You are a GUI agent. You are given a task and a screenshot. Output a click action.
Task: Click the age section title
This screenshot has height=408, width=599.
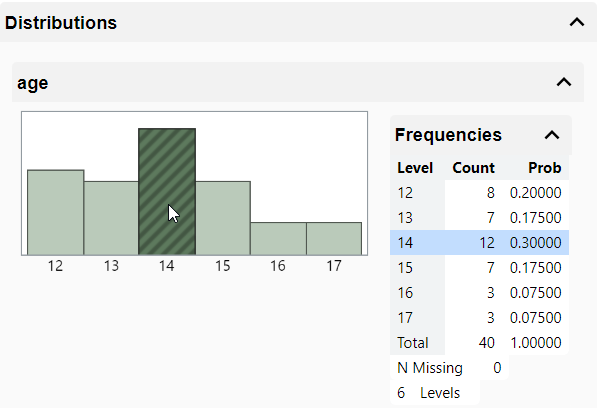pos(32,83)
